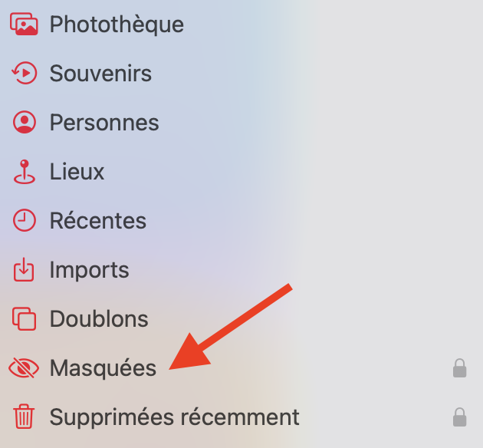This screenshot has height=448, width=483.
Task: Open the Personnes album
Action: click(104, 123)
